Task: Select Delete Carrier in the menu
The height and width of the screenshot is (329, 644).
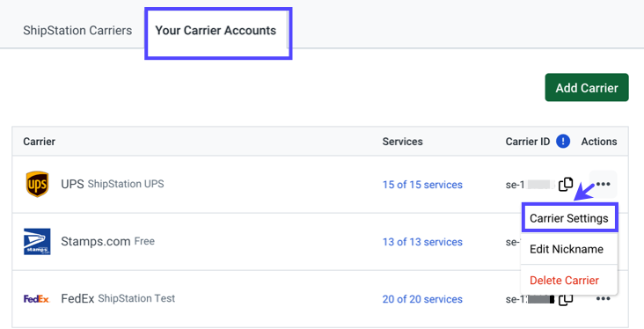Action: point(569,280)
